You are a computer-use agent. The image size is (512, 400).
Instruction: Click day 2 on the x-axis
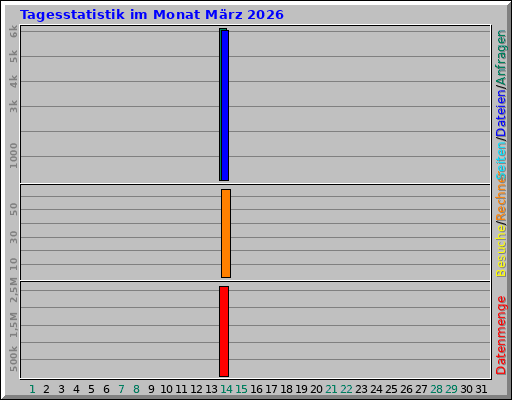46,389
